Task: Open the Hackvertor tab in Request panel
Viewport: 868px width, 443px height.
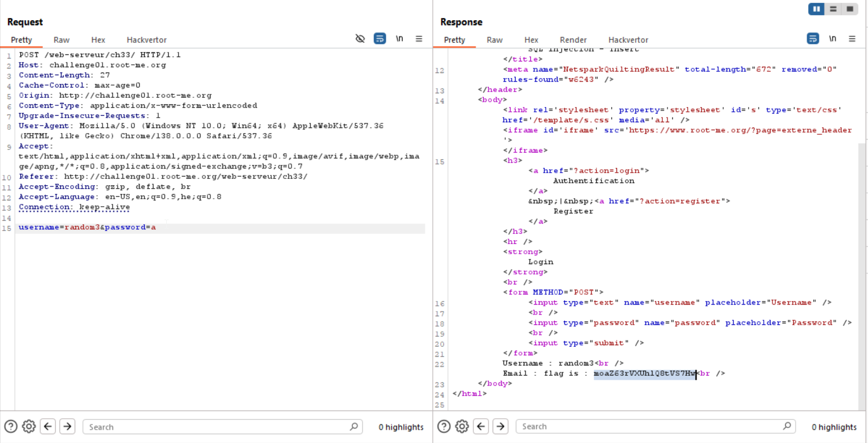Action: 147,40
